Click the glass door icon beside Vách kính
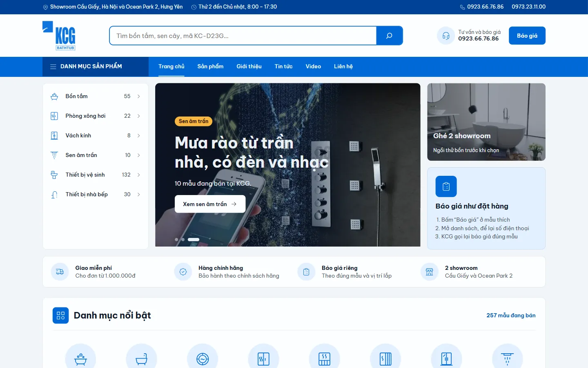588x368 pixels. (x=54, y=136)
